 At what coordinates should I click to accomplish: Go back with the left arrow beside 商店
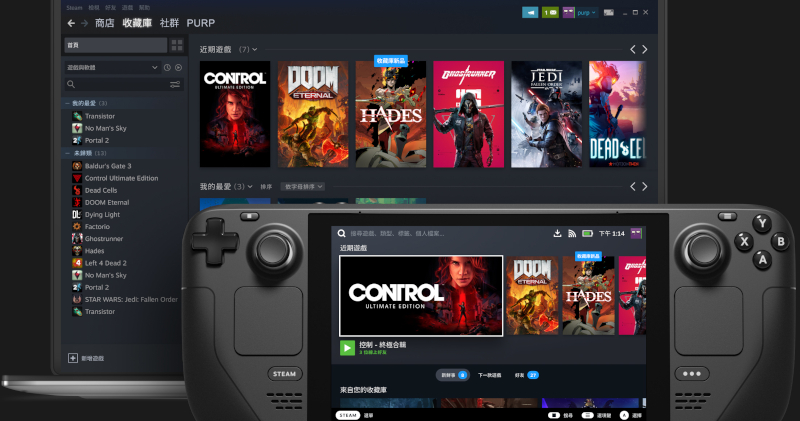coord(71,23)
